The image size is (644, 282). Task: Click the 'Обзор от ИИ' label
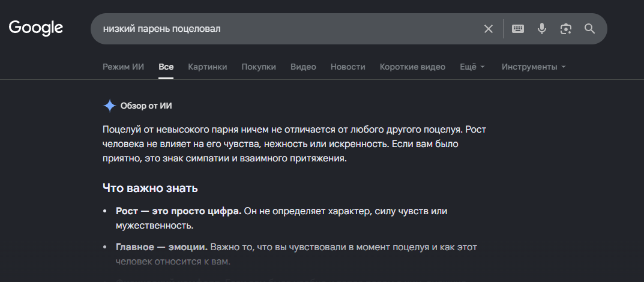(146, 106)
